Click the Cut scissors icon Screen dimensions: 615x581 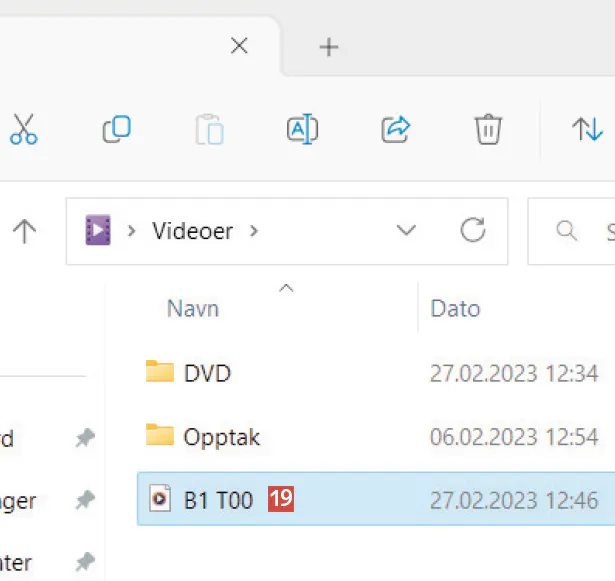tap(24, 129)
